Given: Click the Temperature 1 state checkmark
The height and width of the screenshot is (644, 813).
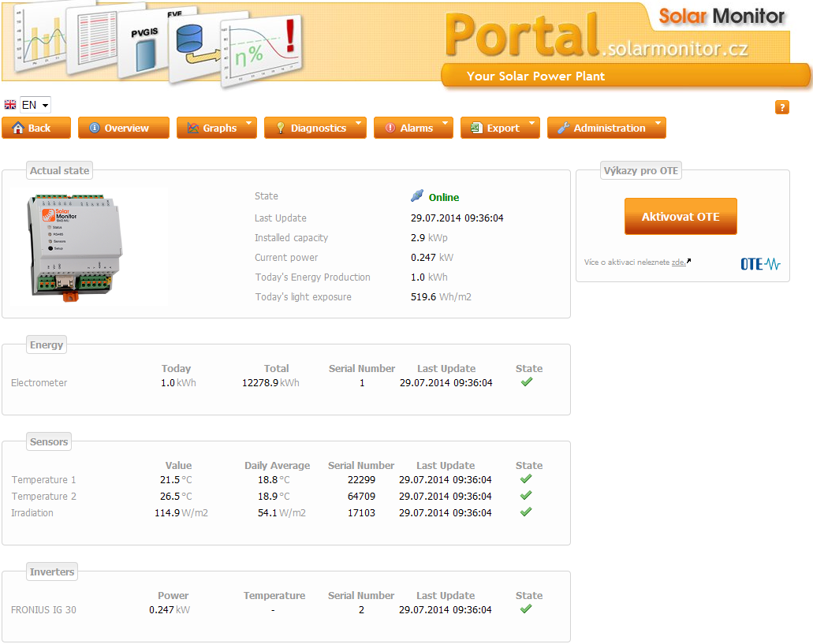Looking at the screenshot, I should pyautogui.click(x=526, y=478).
